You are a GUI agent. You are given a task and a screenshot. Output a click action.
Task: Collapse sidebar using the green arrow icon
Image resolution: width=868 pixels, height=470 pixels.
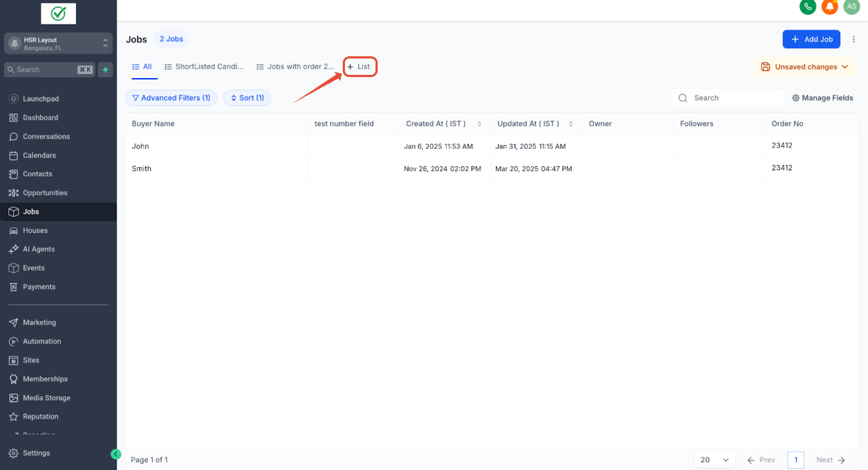(115, 454)
